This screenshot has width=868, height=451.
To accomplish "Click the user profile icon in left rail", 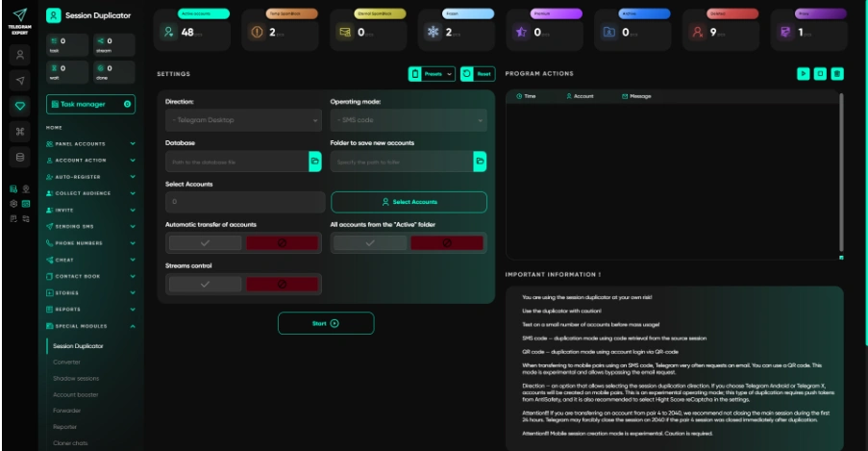I will click(20, 55).
